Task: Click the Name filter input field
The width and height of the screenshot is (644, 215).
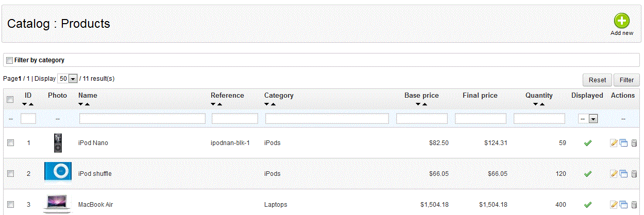Action: [142, 119]
